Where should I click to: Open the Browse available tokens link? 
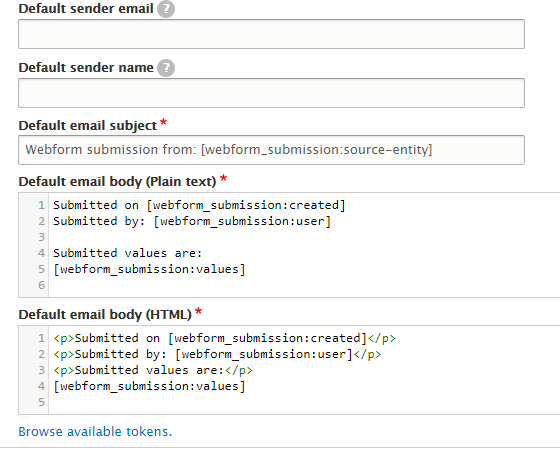(x=95, y=432)
